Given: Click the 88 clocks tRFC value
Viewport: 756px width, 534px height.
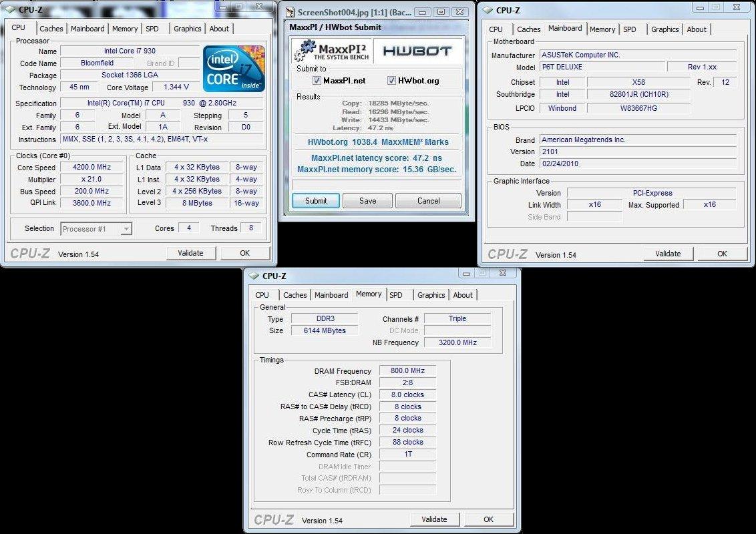Looking at the screenshot, I should tap(407, 442).
